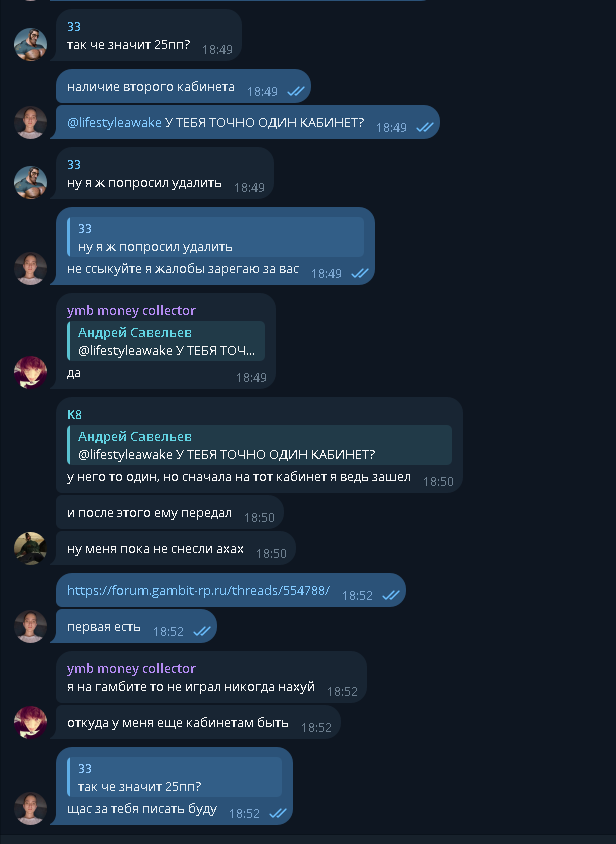Click the sender name 33 above 'ну я ж попросил удалить'
Image resolution: width=616 pixels, height=844 pixels.
[74, 165]
